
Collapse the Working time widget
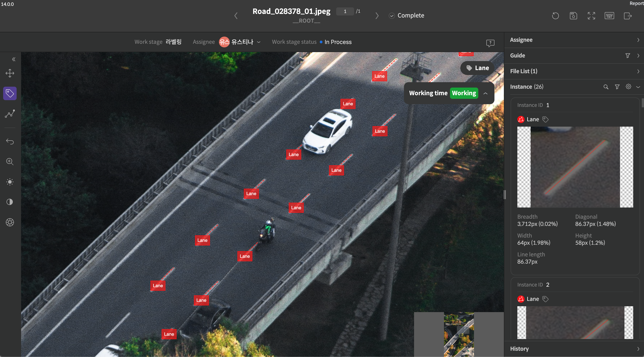pyautogui.click(x=485, y=93)
